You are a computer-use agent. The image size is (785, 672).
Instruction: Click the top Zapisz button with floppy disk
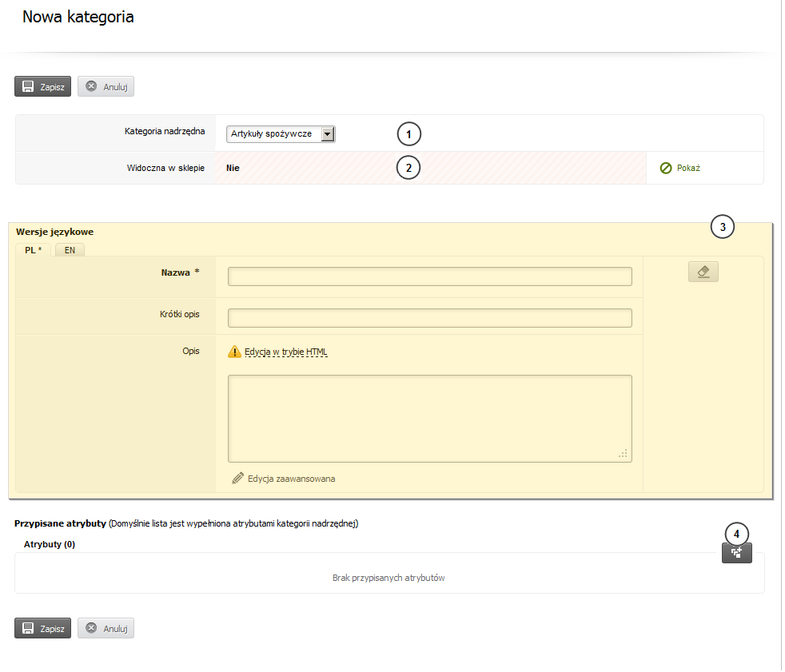point(43,86)
